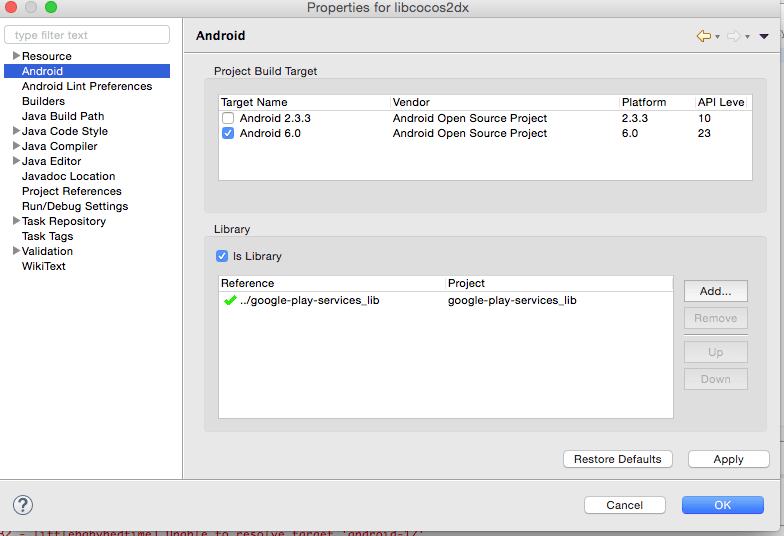This screenshot has height=536, width=784.
Task: Select Run/Debug Settings entry
Action: (75, 206)
